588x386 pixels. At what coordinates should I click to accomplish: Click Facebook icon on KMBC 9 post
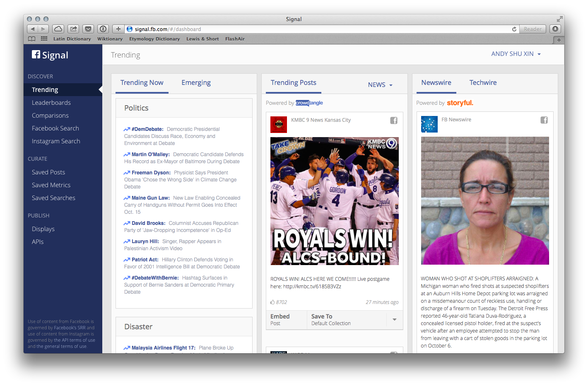pyautogui.click(x=394, y=121)
